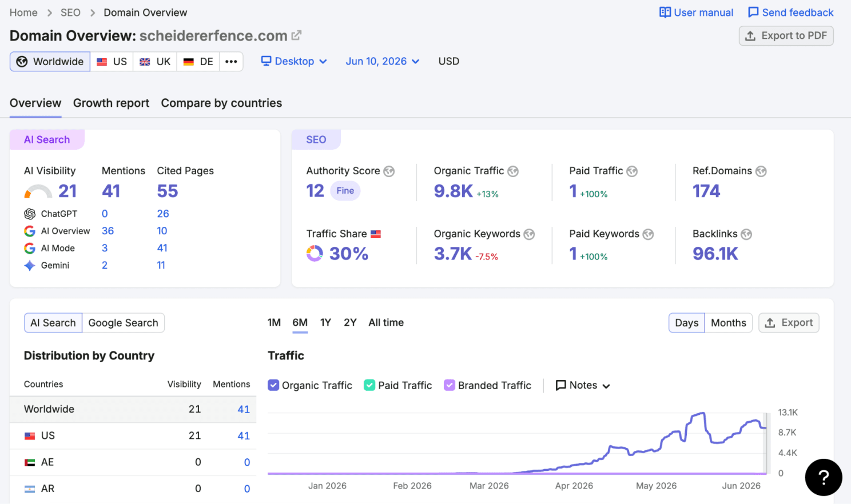Open the Jun 10, 2026 date dropdown
This screenshot has width=851, height=504.
[x=382, y=61]
